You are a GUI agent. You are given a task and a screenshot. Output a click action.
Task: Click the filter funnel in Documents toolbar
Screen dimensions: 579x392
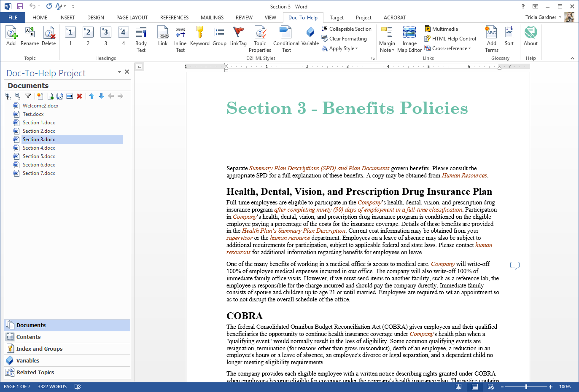[28, 96]
